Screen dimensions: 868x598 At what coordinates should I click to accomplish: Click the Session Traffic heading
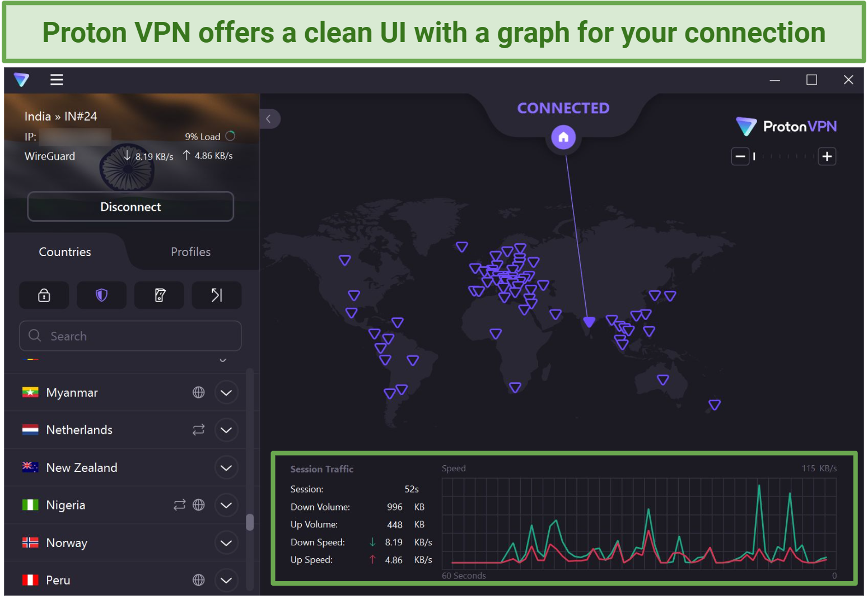pyautogui.click(x=322, y=469)
